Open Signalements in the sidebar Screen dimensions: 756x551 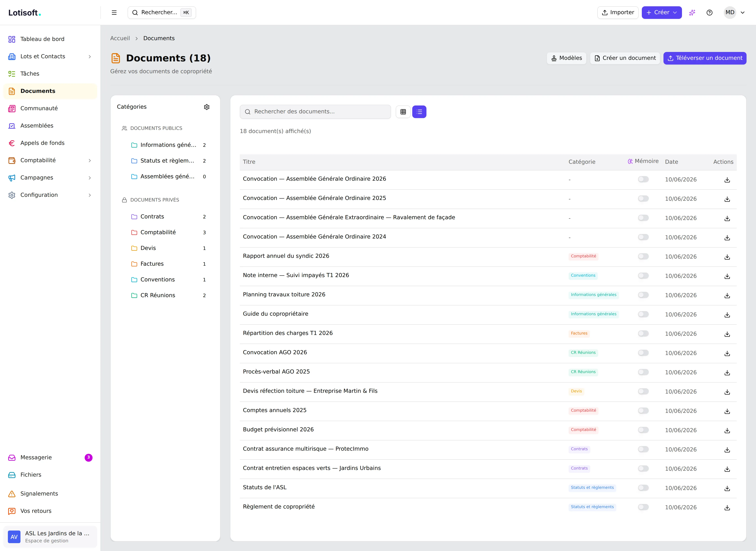(50, 494)
